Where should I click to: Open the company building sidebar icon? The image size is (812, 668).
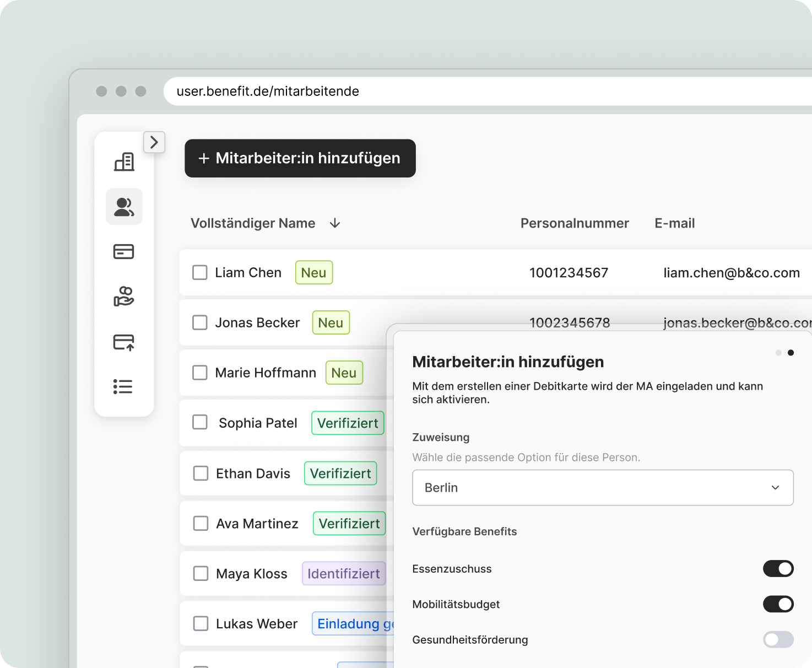pos(124,161)
